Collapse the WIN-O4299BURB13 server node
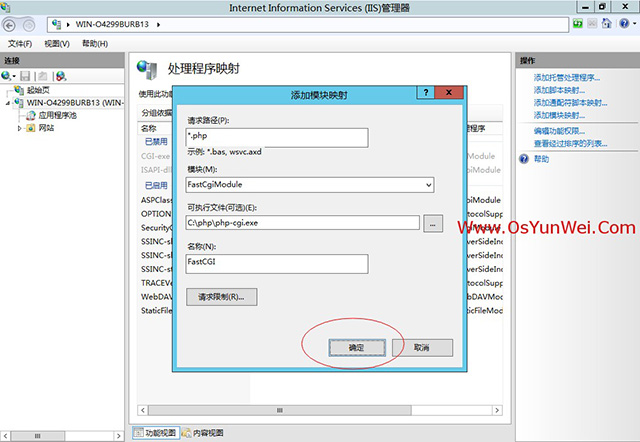 [x=8, y=103]
